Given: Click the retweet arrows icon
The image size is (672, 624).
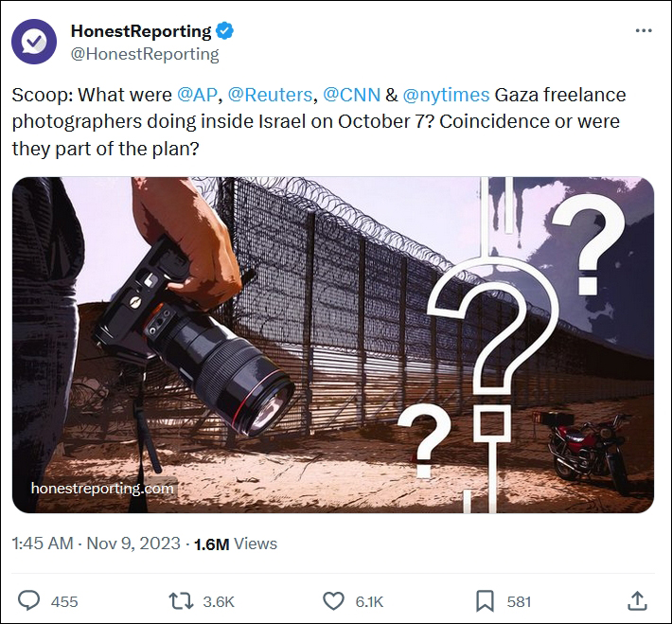Looking at the screenshot, I should 181,601.
